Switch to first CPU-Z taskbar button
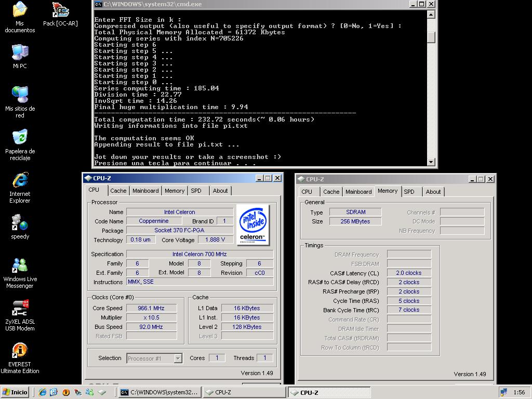The height and width of the screenshot is (399, 532). click(x=244, y=392)
